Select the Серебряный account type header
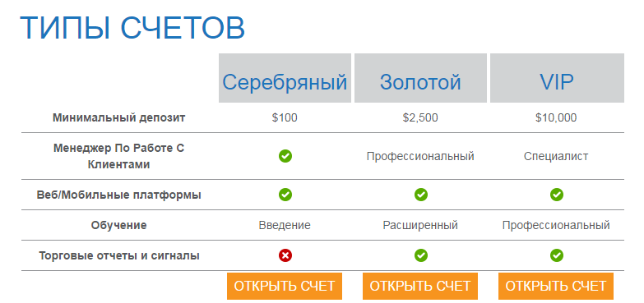The height and width of the screenshot is (303, 644). [285, 78]
